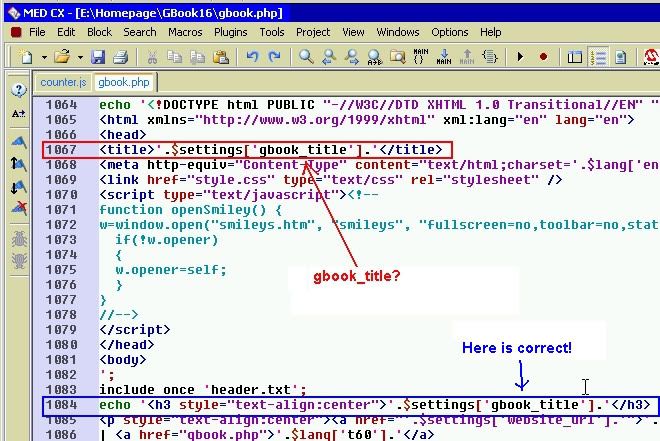The image size is (660, 441).
Task: Paste using the clipboard icon
Action: click(x=221, y=57)
